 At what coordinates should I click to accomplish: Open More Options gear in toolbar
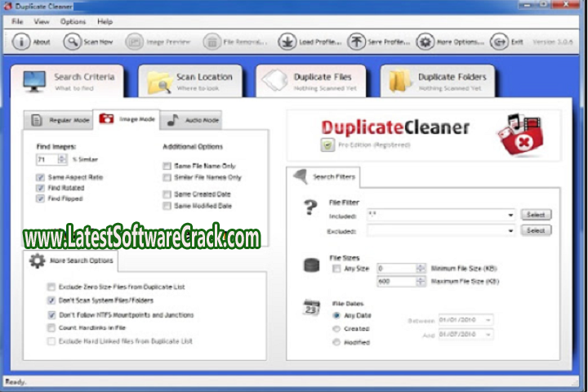point(425,42)
